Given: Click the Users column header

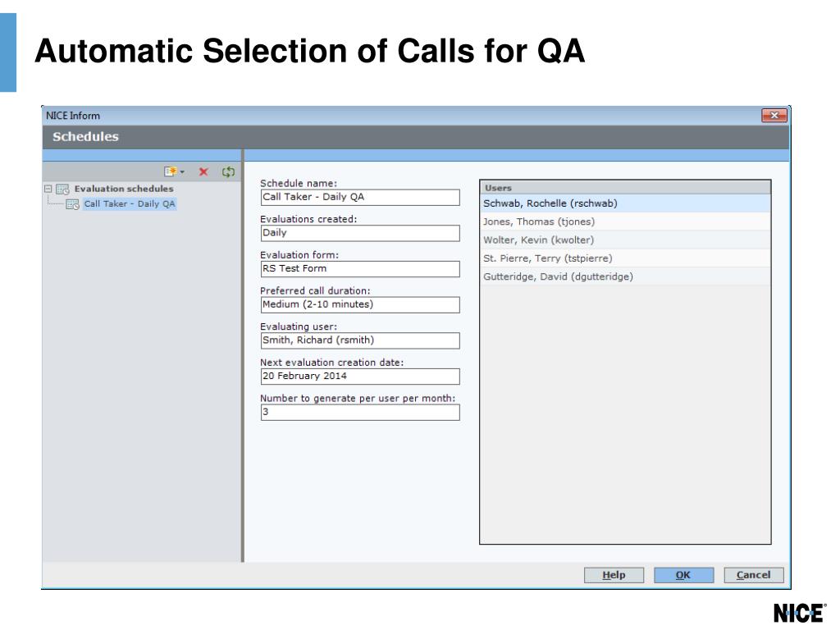Looking at the screenshot, I should [x=625, y=188].
